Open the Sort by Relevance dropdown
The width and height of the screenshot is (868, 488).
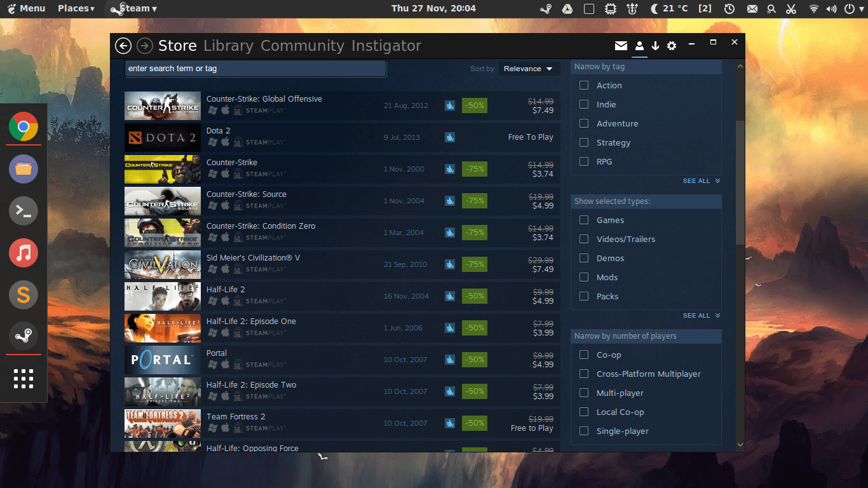(x=529, y=69)
